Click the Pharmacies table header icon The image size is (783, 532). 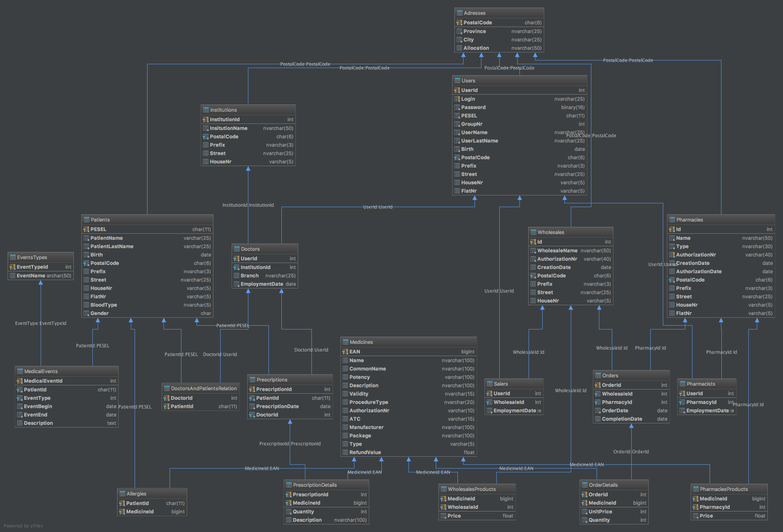[672, 220]
